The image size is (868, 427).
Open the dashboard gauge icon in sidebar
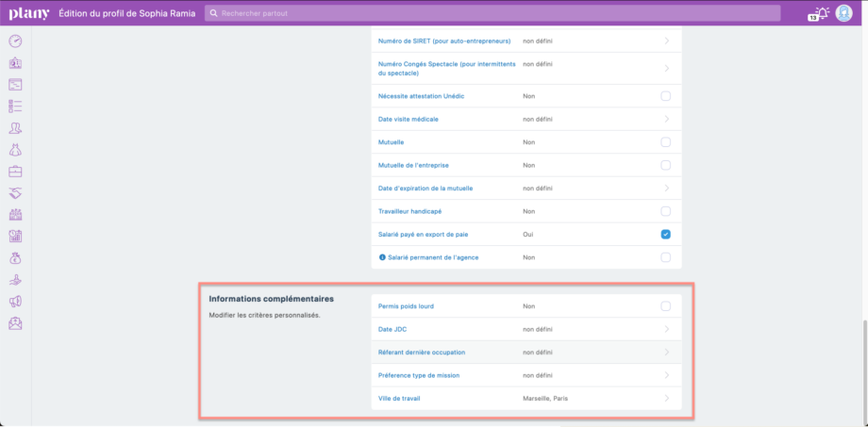(x=15, y=41)
